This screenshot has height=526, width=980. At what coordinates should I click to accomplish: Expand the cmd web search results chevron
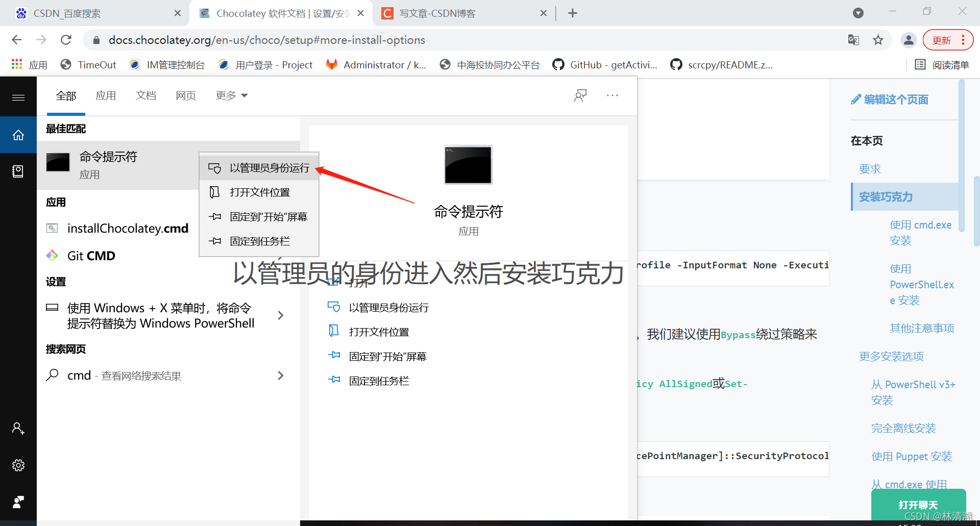(280, 375)
